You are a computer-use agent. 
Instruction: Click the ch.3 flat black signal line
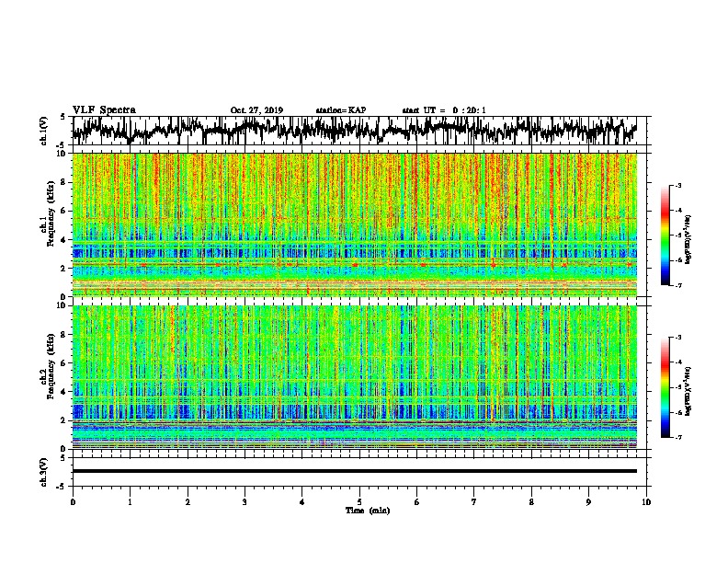tap(355, 471)
